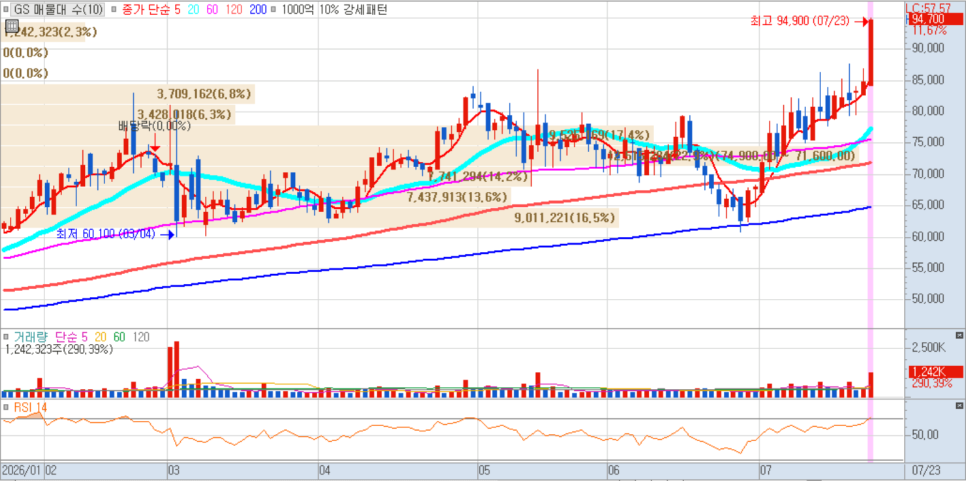Toggle the small square before RSI 14
This screenshot has height=481, width=966.
pos(6,408)
